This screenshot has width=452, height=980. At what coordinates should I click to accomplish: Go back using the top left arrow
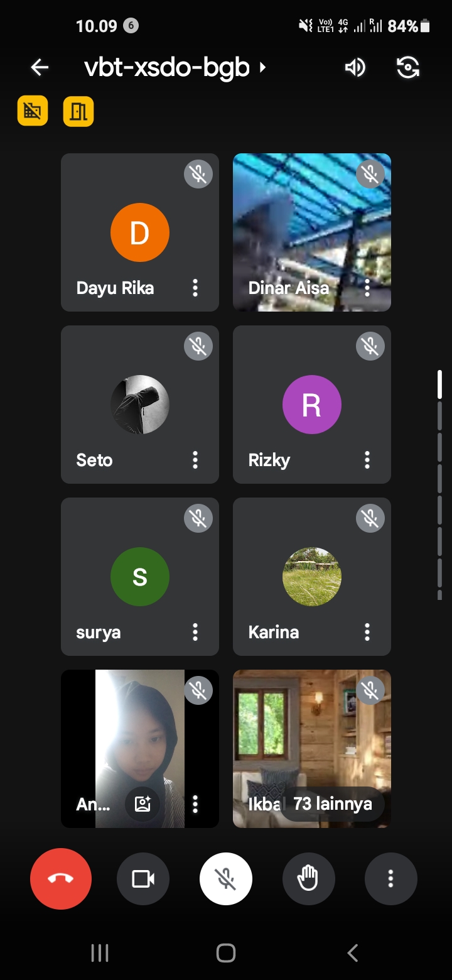(40, 67)
